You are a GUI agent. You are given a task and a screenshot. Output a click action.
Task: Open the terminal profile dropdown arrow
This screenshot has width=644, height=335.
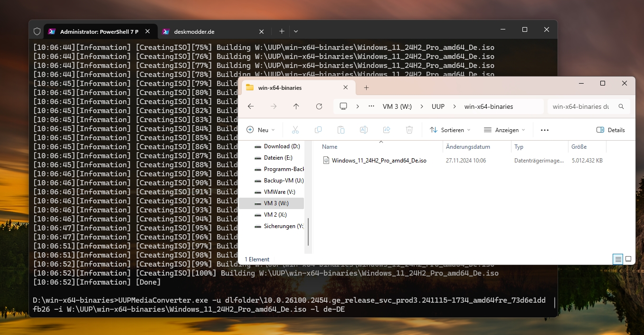(x=296, y=31)
